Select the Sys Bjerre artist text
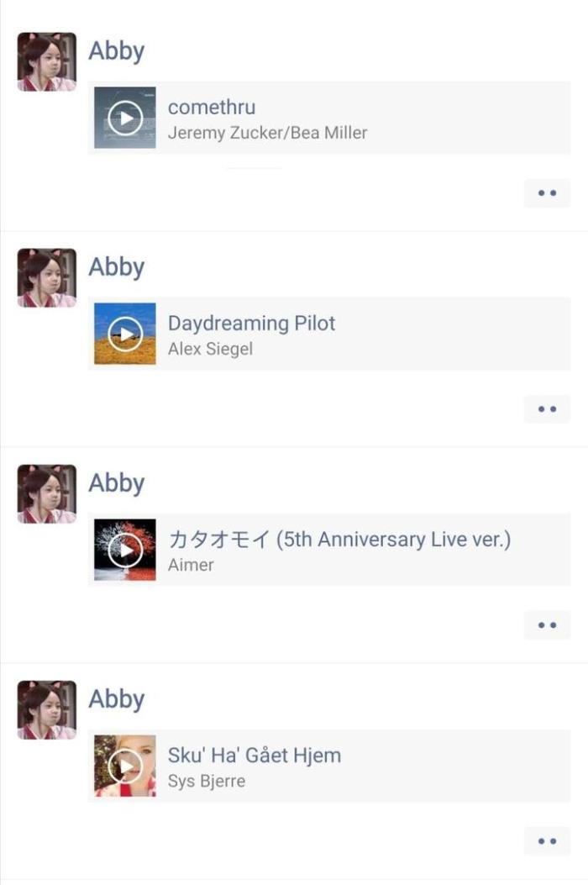Image resolution: width=588 pixels, height=885 pixels. [x=207, y=781]
